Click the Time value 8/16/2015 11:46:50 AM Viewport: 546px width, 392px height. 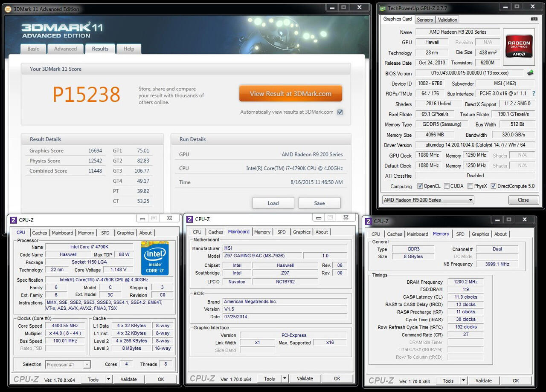(317, 182)
